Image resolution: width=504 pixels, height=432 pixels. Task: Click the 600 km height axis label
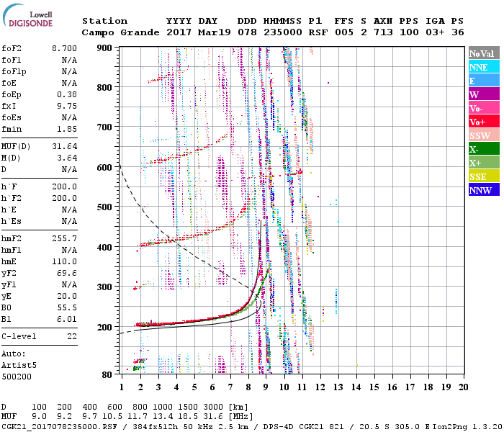point(104,168)
